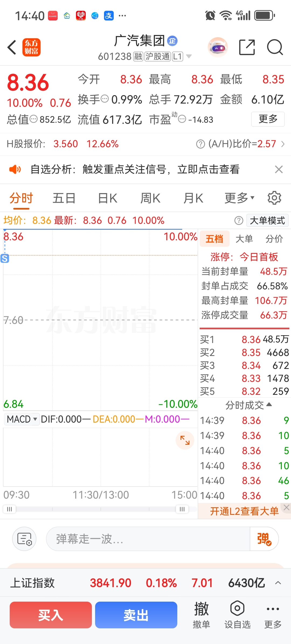Viewport: 291px width, 644px height.
Task: Tap the blue 卖出 button
Action: [136, 615]
